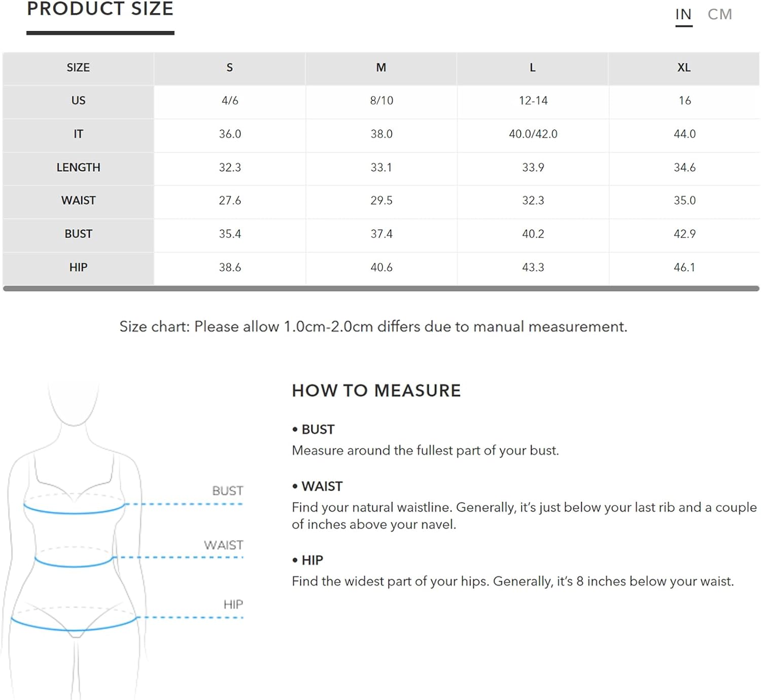Click hip value 38.6
This screenshot has height=700, width=761.
pyautogui.click(x=230, y=267)
